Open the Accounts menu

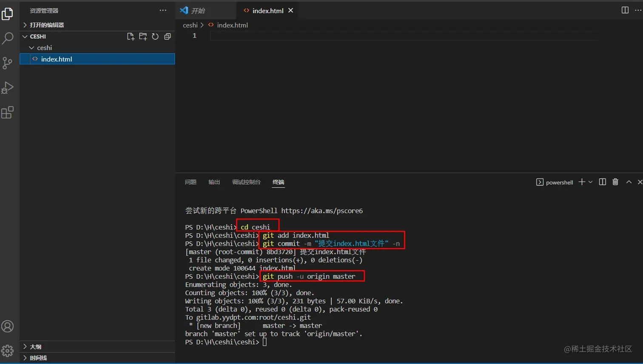tap(8, 326)
